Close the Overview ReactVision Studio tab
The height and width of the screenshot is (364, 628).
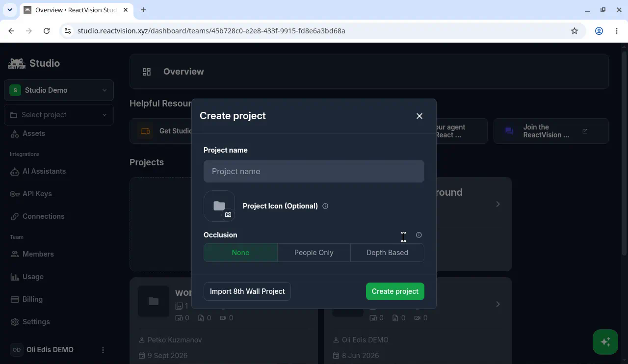click(126, 10)
